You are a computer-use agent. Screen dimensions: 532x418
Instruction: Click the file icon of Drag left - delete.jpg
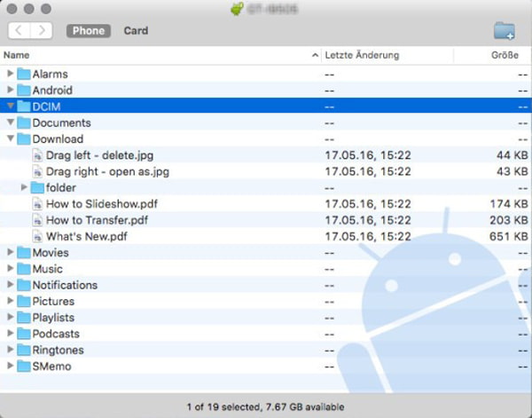(37, 155)
